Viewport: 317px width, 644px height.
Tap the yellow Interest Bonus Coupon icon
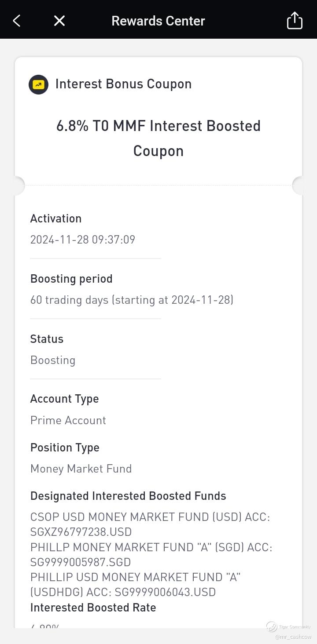(x=38, y=84)
